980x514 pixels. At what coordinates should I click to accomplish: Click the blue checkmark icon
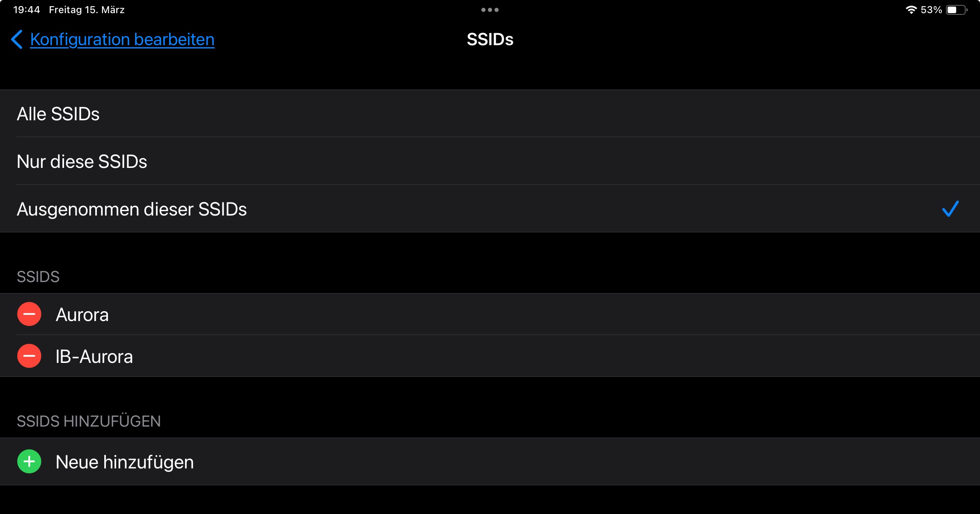click(950, 209)
